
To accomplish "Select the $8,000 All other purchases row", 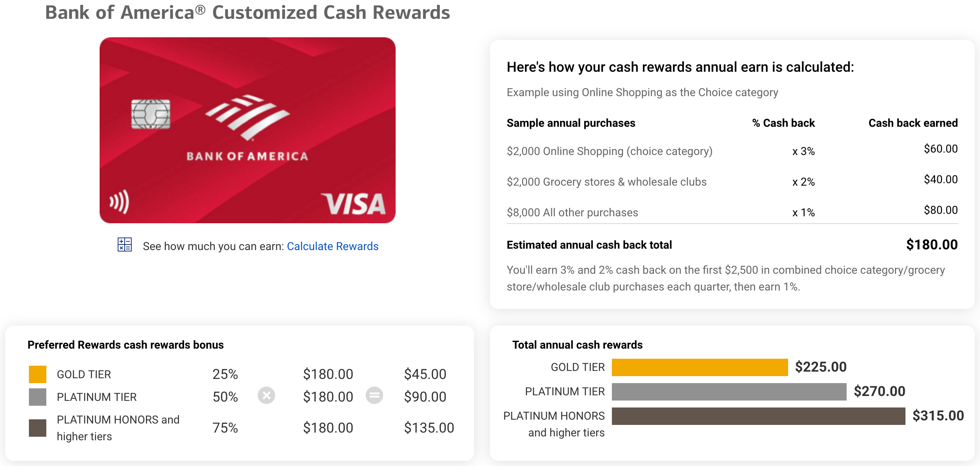I will pyautogui.click(x=572, y=212).
